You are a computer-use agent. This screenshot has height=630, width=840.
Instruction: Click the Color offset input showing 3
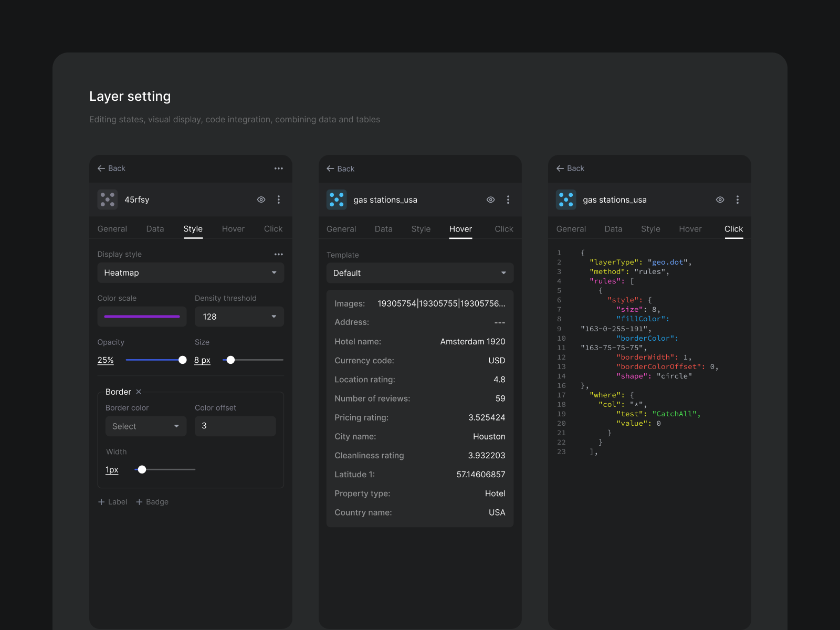pos(235,426)
